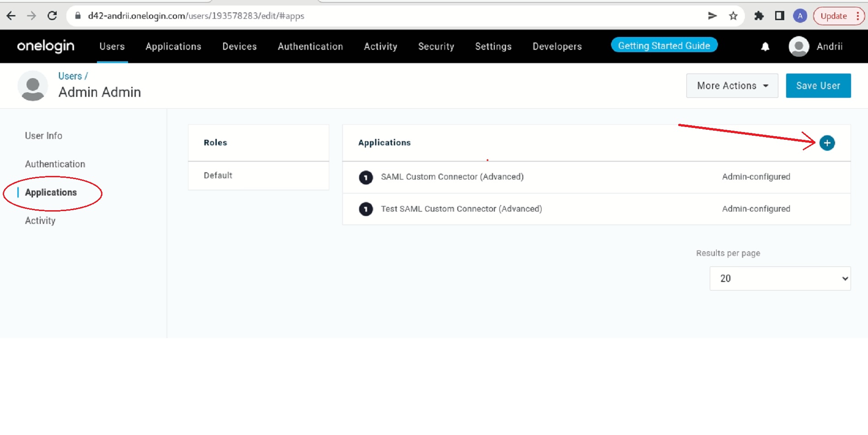Open the browser extensions puzzle icon
The image size is (868, 435).
[759, 16]
